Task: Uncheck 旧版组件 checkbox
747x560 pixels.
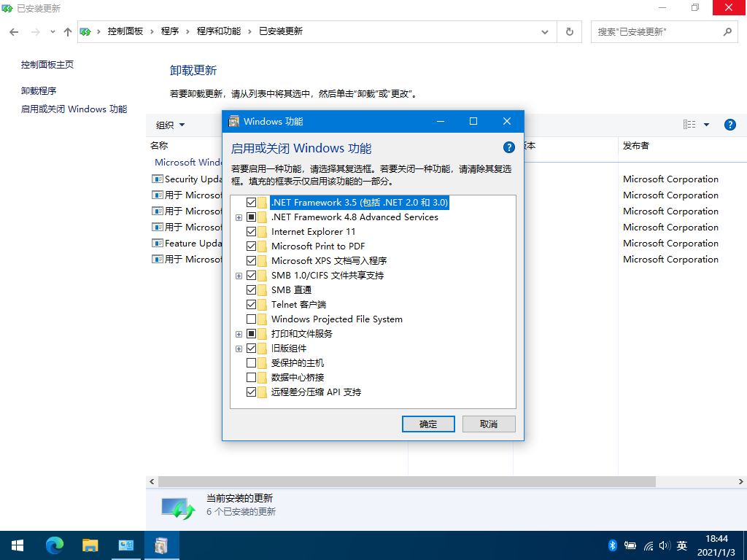Action: point(251,349)
